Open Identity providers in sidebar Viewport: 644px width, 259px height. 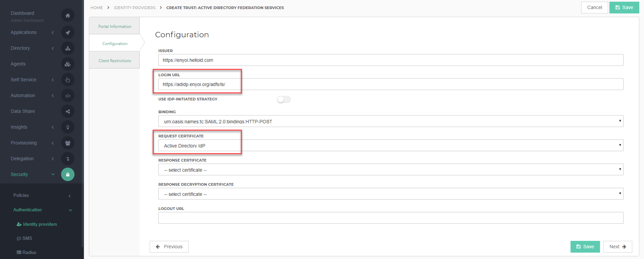point(37,224)
